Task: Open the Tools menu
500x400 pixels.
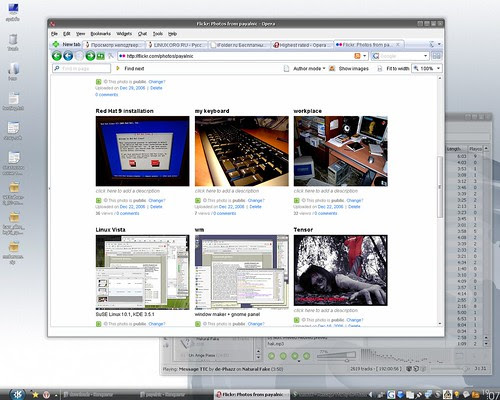Action: 158,34
